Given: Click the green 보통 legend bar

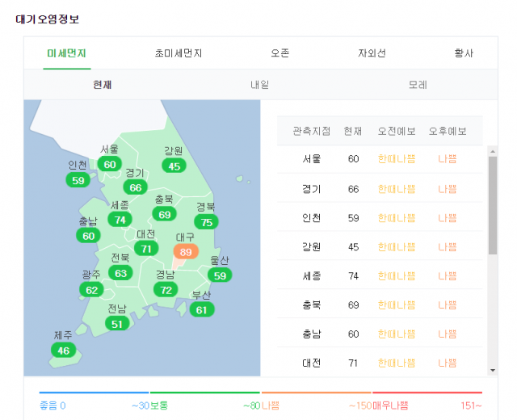Looking at the screenshot, I should point(205,393).
